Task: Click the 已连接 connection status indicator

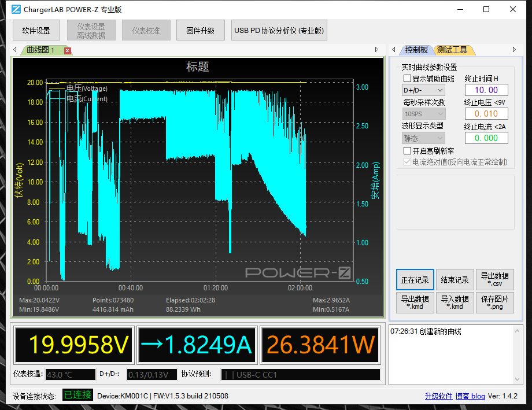Action: point(77,395)
